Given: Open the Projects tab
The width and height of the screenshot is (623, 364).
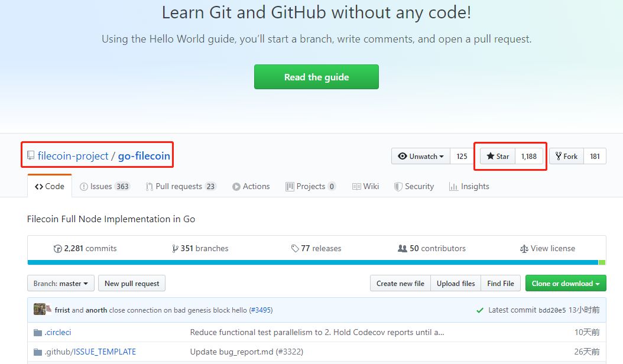Looking at the screenshot, I should tap(311, 186).
